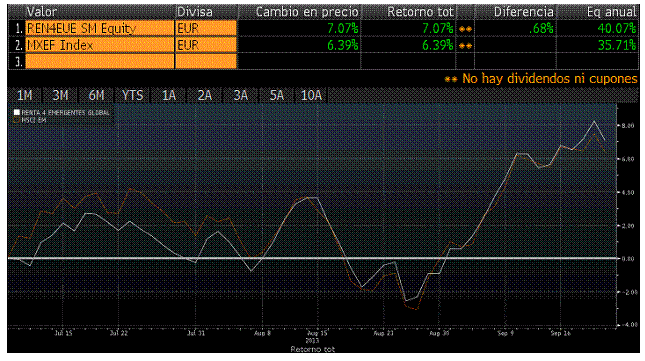Click the Aug 15 date axis label

(318, 333)
